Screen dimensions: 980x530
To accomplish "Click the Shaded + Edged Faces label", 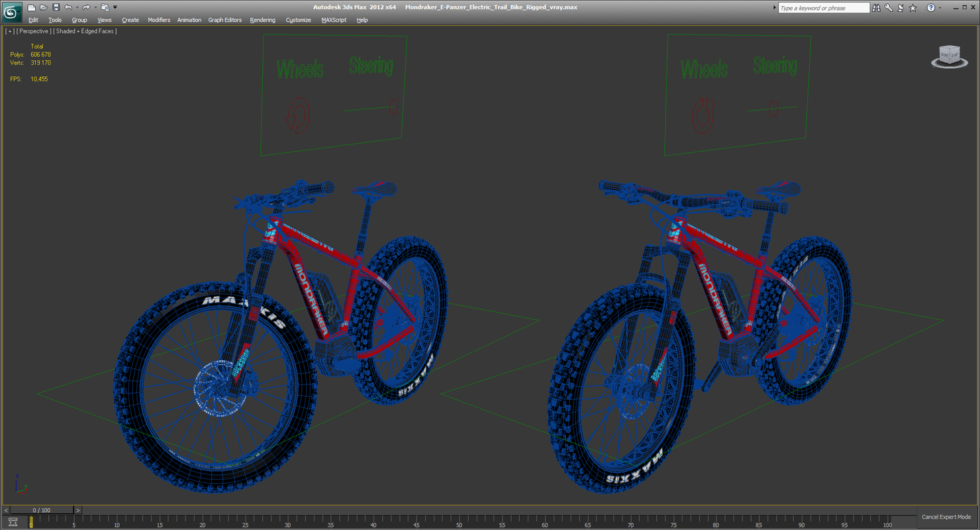I will pyautogui.click(x=85, y=31).
